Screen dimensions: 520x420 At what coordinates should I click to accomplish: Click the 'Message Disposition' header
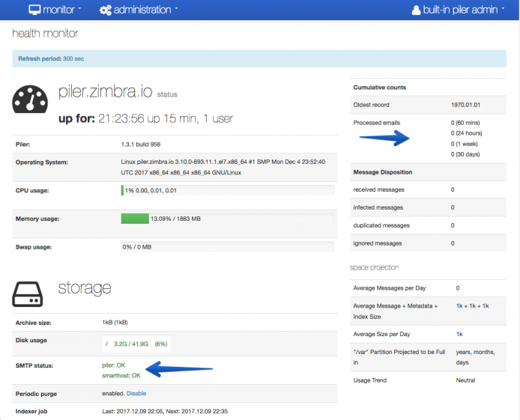[383, 172]
